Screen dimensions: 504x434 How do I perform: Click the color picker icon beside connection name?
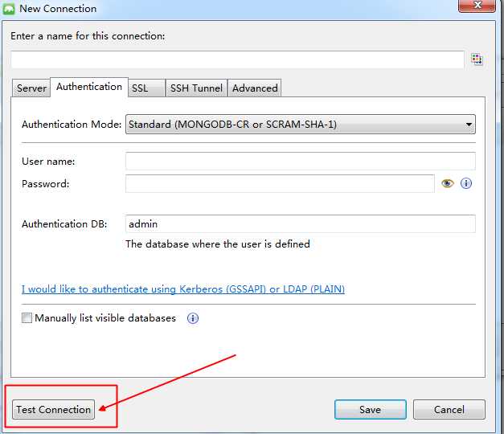(x=477, y=59)
